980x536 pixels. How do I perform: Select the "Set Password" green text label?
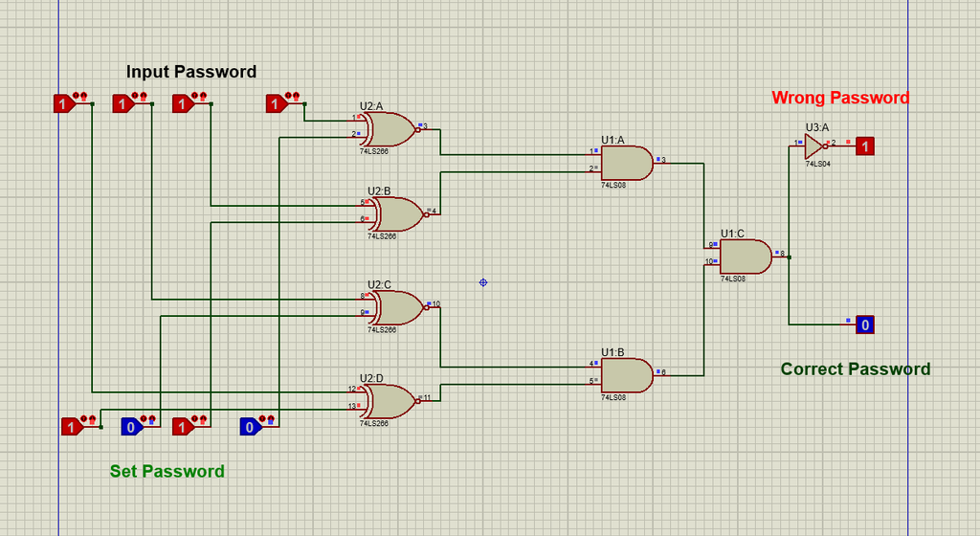(x=167, y=471)
